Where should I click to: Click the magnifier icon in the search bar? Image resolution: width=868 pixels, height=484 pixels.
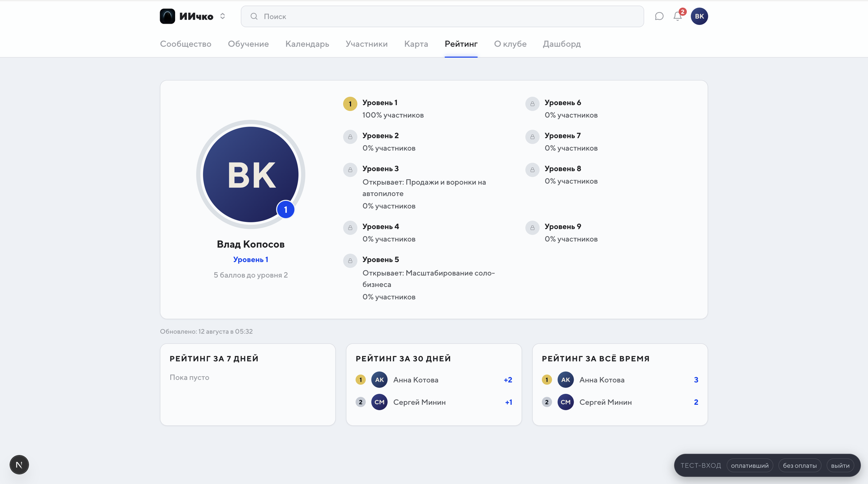[x=254, y=16]
